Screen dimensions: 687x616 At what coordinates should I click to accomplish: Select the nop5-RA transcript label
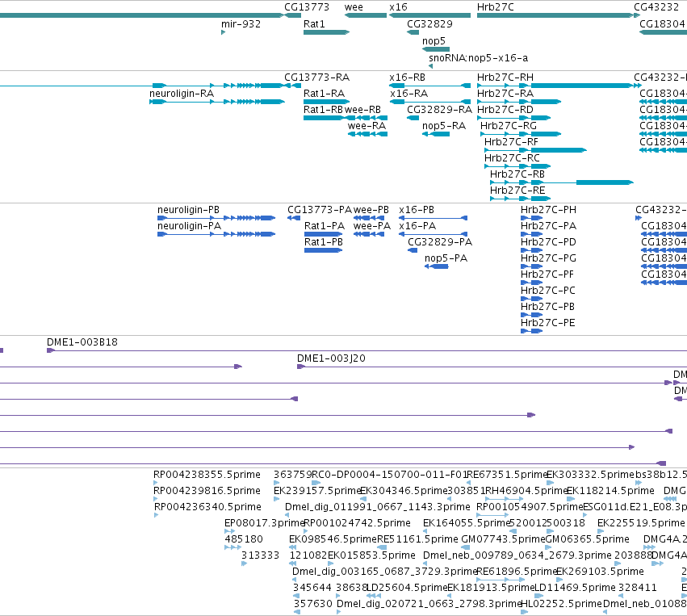pyautogui.click(x=444, y=126)
